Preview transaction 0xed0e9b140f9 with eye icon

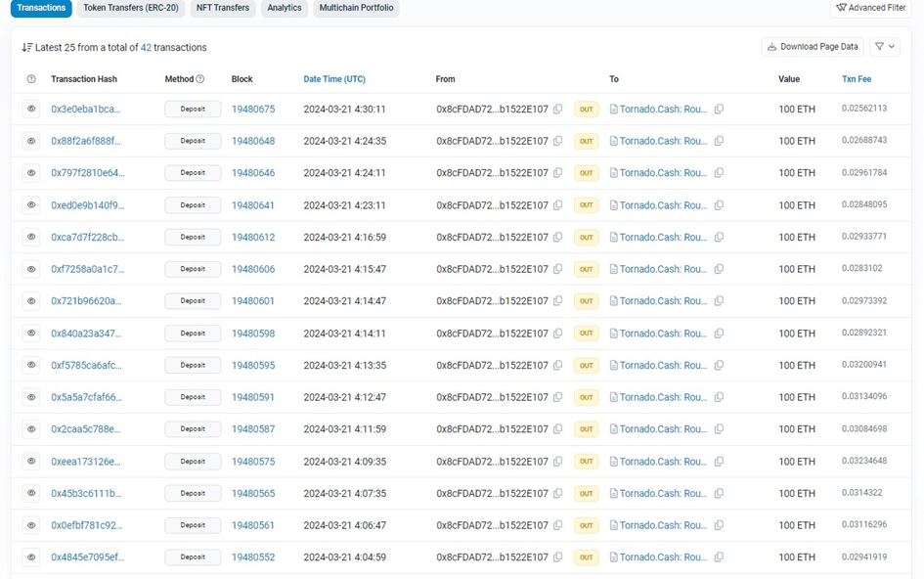tap(31, 205)
